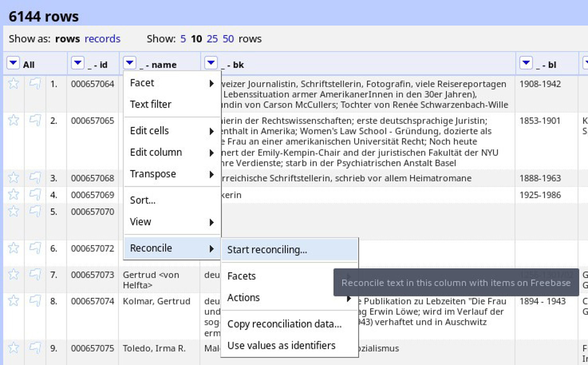Switch view to records mode

(103, 39)
